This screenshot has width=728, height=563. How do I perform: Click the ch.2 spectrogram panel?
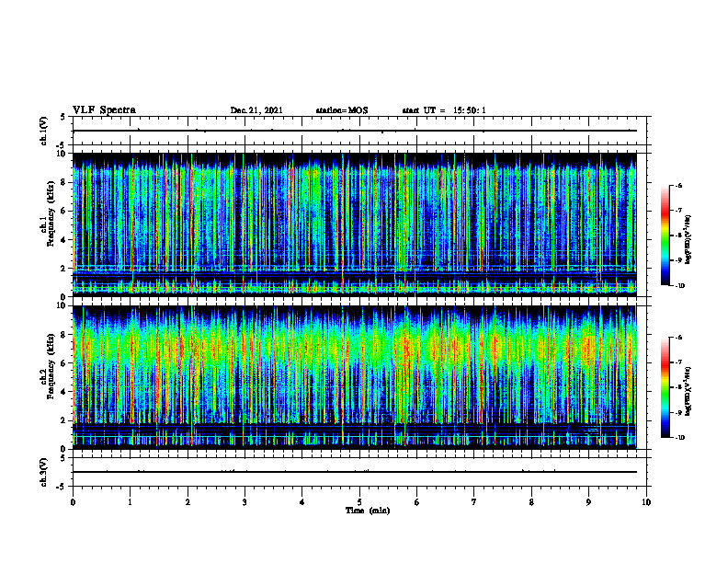click(x=355, y=377)
